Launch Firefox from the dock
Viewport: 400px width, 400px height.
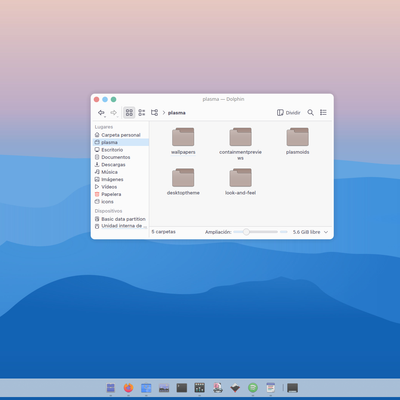click(128, 388)
